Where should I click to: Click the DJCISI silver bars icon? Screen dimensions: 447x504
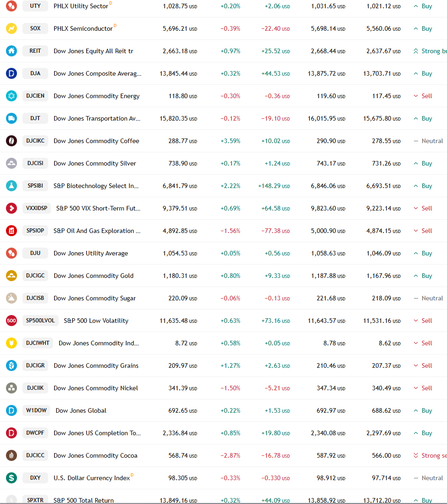coord(11,163)
